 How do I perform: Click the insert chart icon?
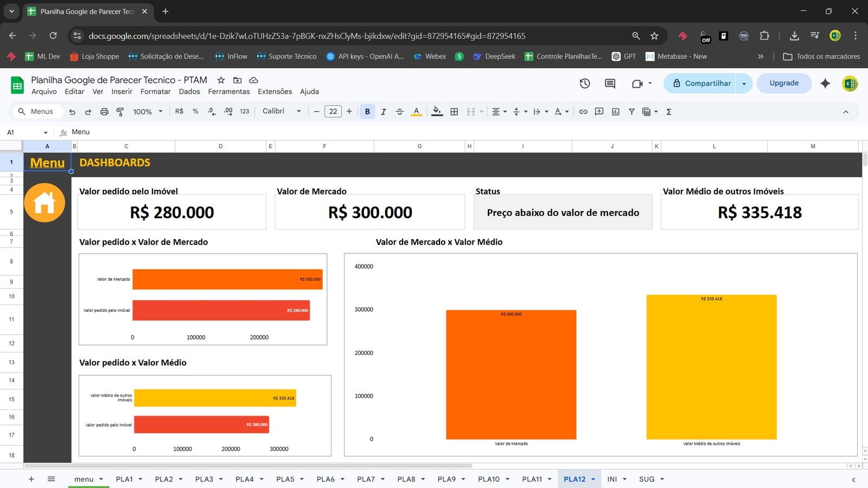tap(615, 111)
